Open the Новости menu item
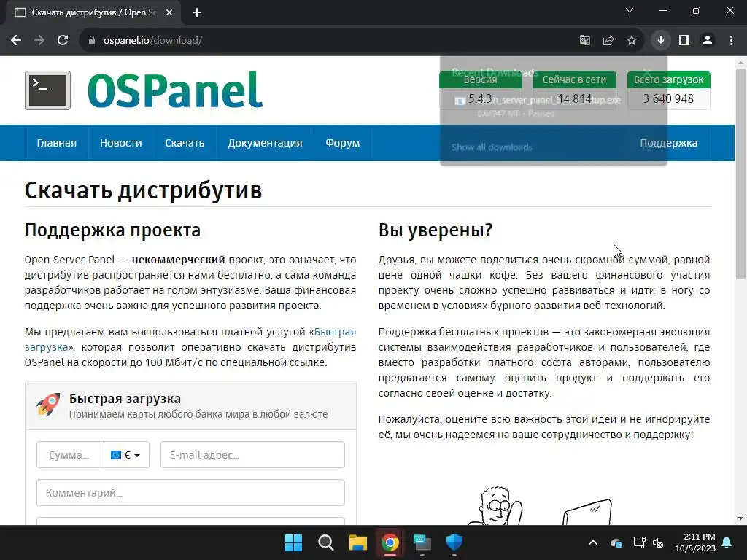The image size is (747, 560). (120, 143)
